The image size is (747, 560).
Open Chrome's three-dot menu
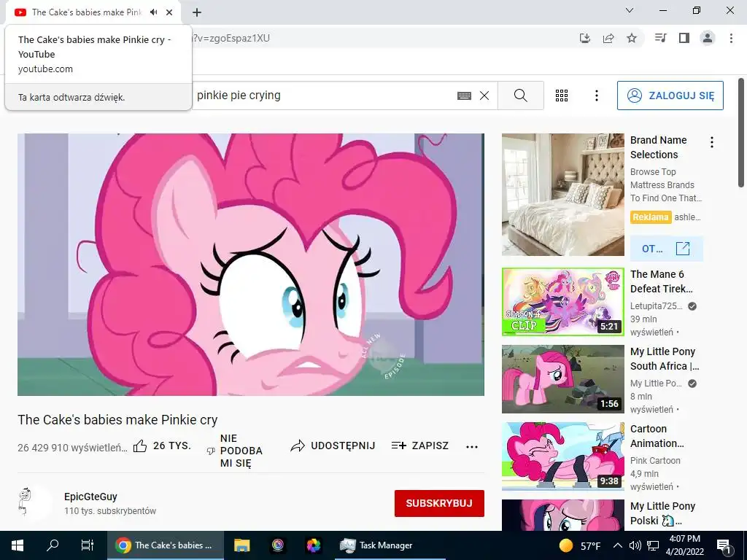point(731,38)
